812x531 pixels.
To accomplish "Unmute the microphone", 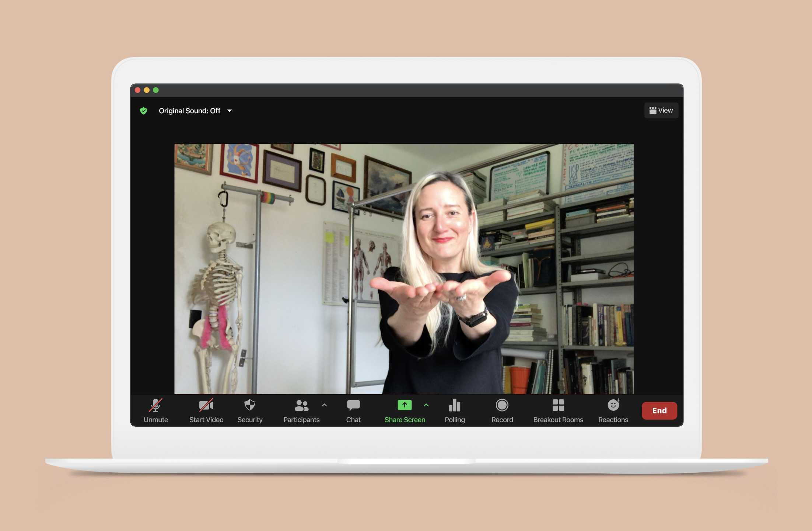I will (x=155, y=410).
